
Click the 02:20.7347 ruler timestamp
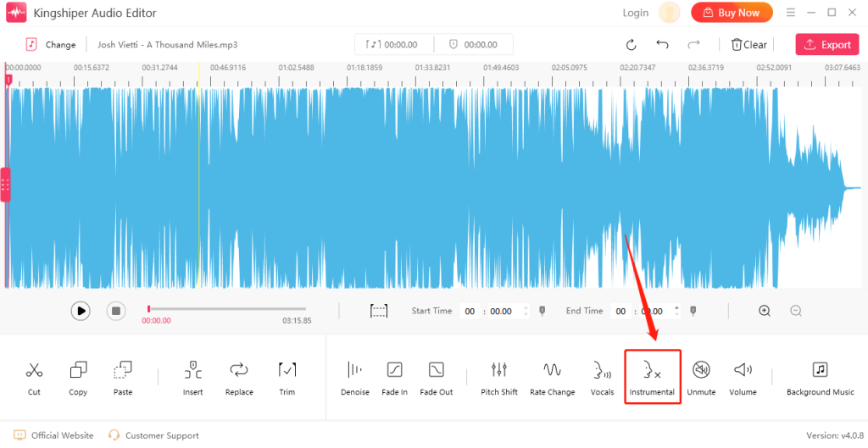coord(637,68)
